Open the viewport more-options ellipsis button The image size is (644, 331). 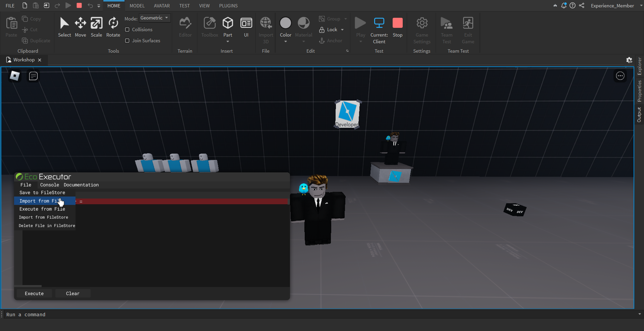(620, 76)
